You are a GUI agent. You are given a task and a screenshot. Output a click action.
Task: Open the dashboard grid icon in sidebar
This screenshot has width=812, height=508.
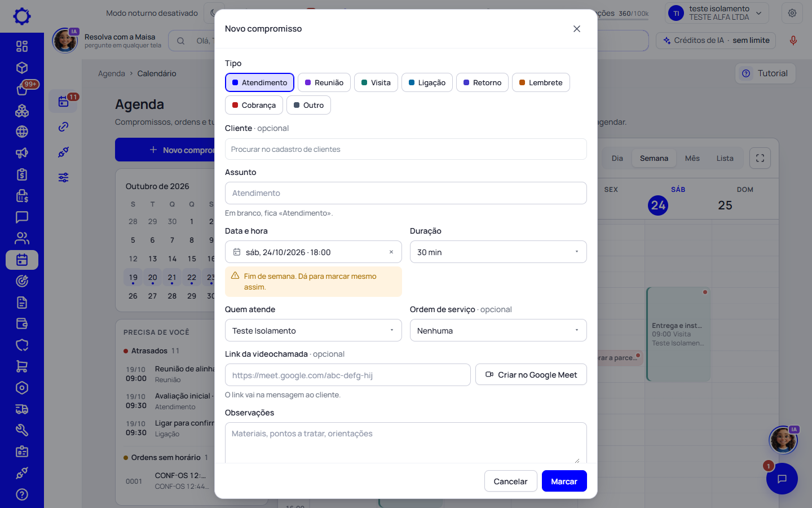[22, 46]
